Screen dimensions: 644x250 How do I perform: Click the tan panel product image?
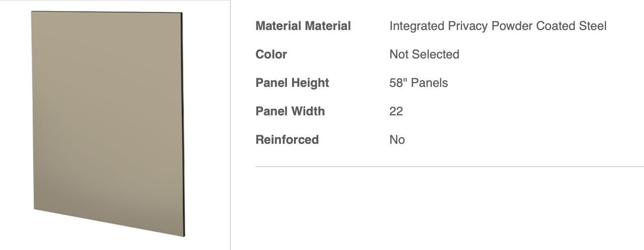coord(107,122)
